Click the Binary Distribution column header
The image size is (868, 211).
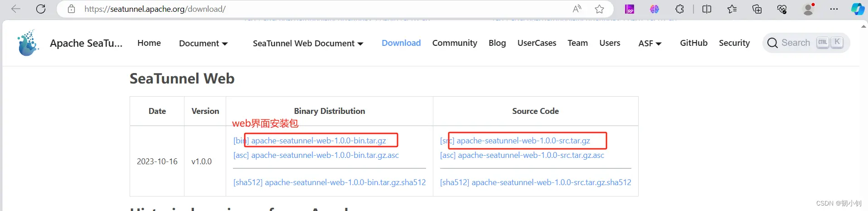point(330,111)
